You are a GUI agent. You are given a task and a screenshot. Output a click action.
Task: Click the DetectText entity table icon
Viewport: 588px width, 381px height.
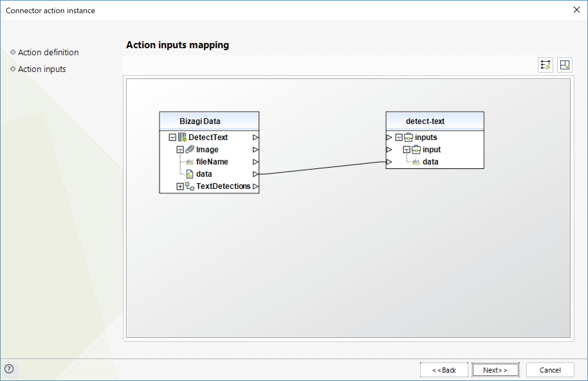(x=182, y=137)
